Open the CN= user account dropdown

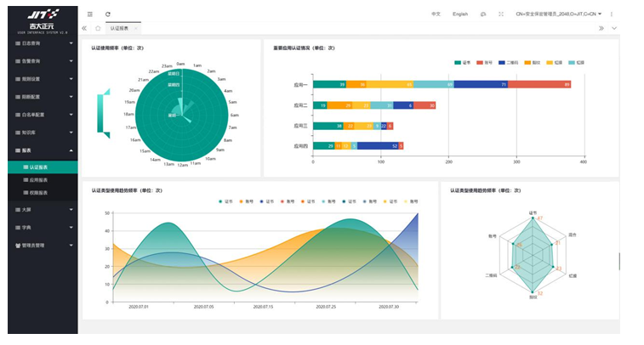click(558, 14)
